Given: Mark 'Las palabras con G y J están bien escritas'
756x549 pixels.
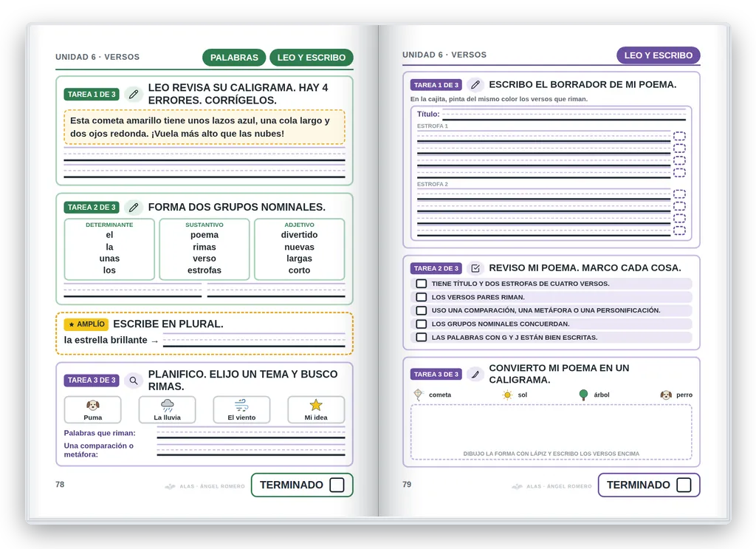Looking at the screenshot, I should pos(422,337).
